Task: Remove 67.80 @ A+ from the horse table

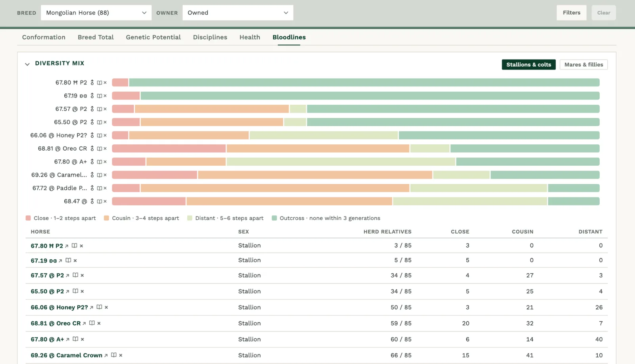Action: 82,339
